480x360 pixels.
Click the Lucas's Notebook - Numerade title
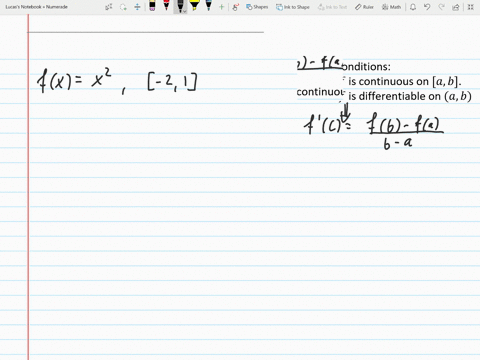coord(36,7)
